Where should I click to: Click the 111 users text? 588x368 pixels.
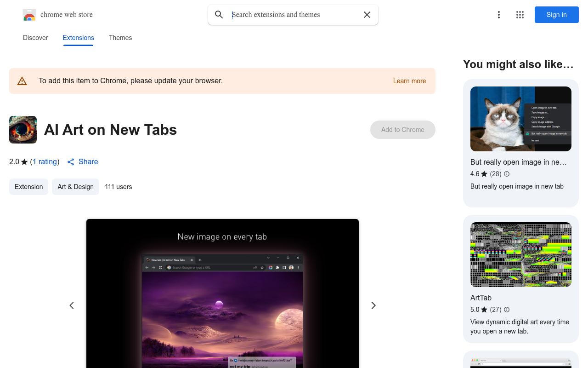pos(119,187)
